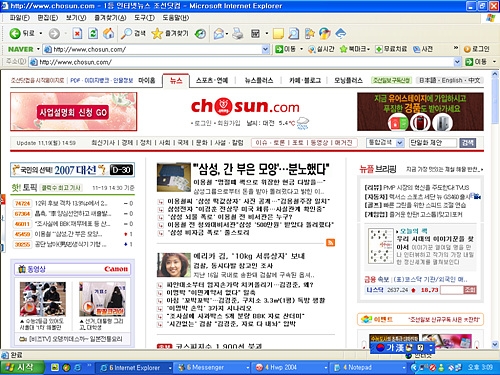The image size is (500, 375).
Task: Click the page search text field
Action: tap(433, 143)
